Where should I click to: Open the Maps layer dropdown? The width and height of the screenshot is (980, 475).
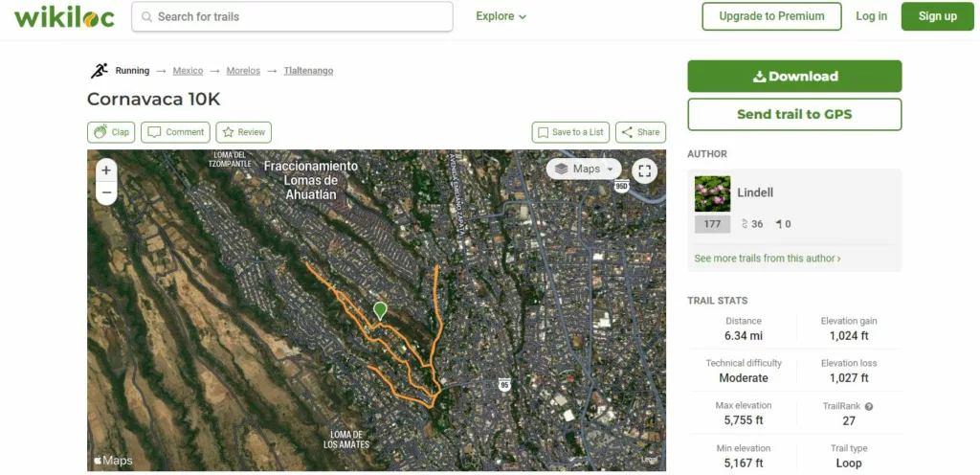(584, 169)
